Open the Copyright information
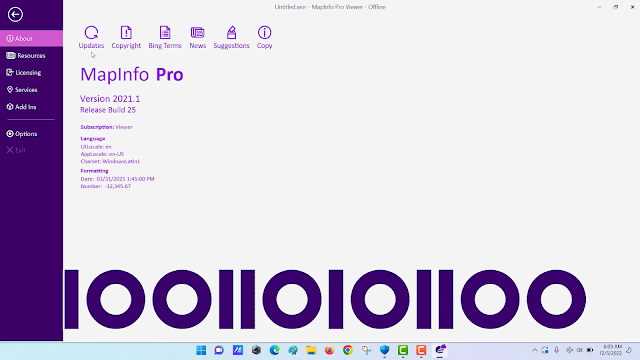 [x=126, y=38]
